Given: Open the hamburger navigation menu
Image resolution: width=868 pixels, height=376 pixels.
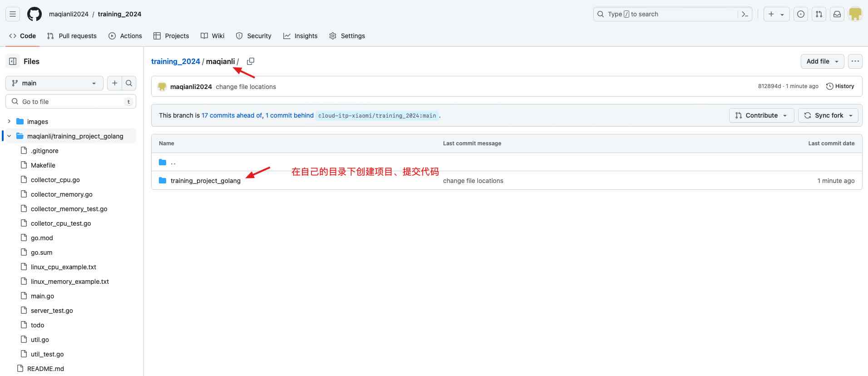Looking at the screenshot, I should [13, 14].
